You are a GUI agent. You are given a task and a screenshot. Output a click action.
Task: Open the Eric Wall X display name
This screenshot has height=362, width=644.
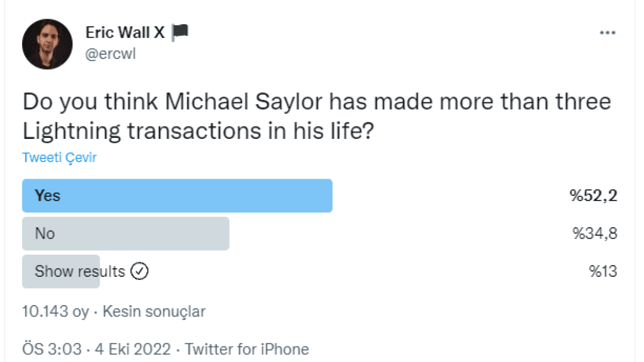click(125, 33)
